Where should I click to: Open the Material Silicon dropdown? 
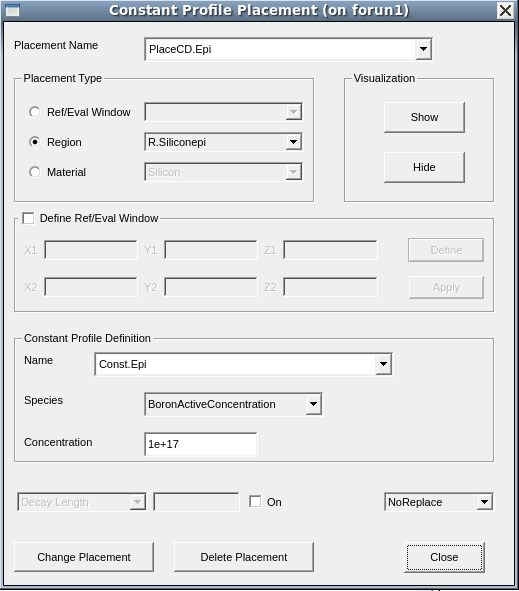[294, 172]
